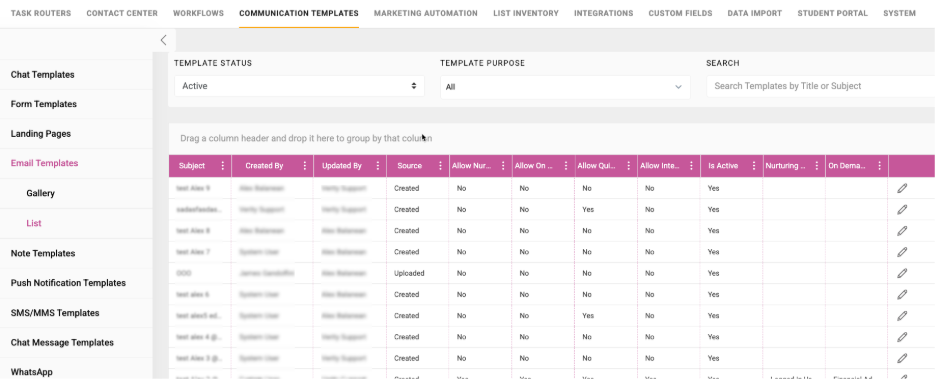936x379 pixels.
Task: Edit the 'sadasfasdas...' template via pencil icon
Action: [902, 209]
